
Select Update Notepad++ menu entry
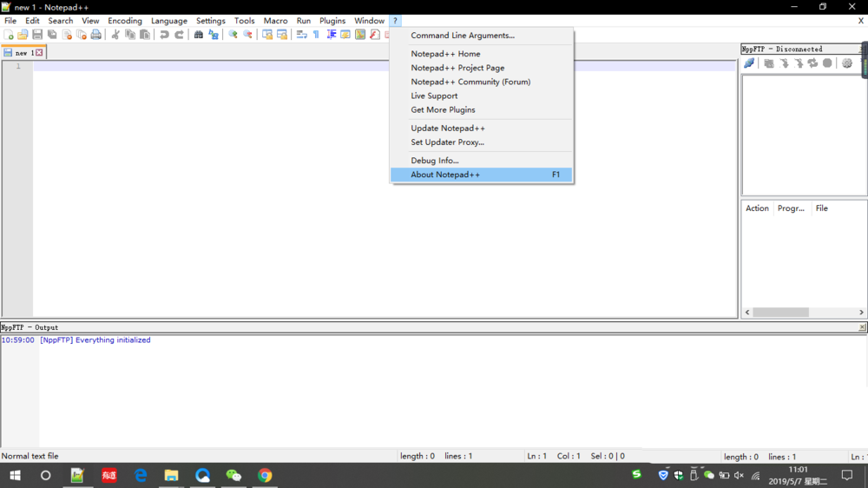tap(481, 128)
